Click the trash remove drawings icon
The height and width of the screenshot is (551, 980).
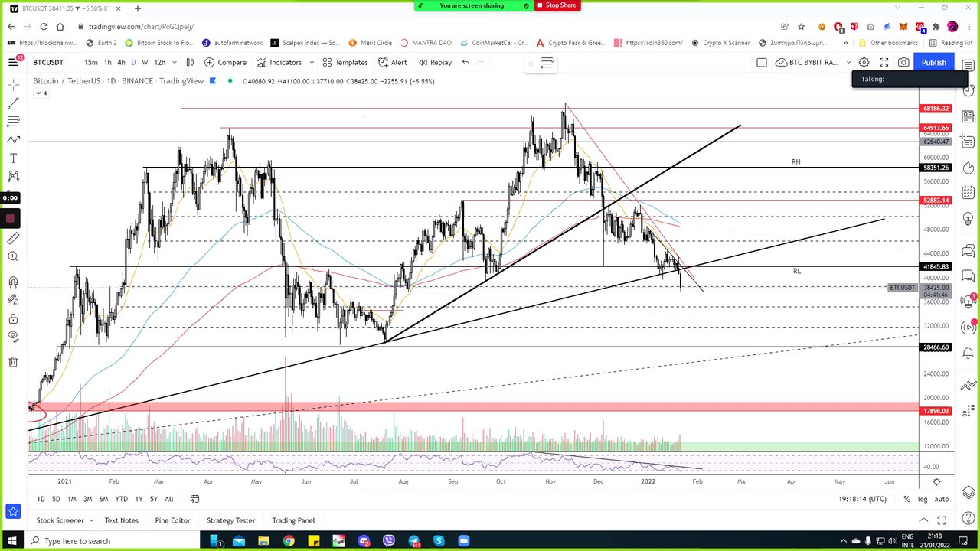click(13, 362)
